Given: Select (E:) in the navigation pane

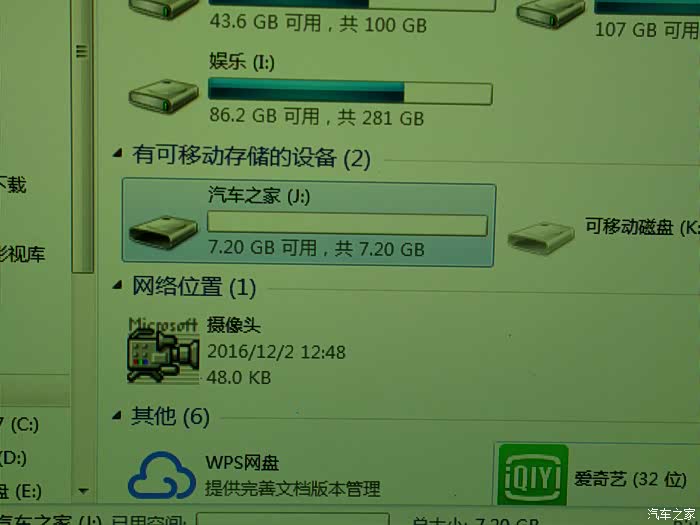Looking at the screenshot, I should 21,492.
